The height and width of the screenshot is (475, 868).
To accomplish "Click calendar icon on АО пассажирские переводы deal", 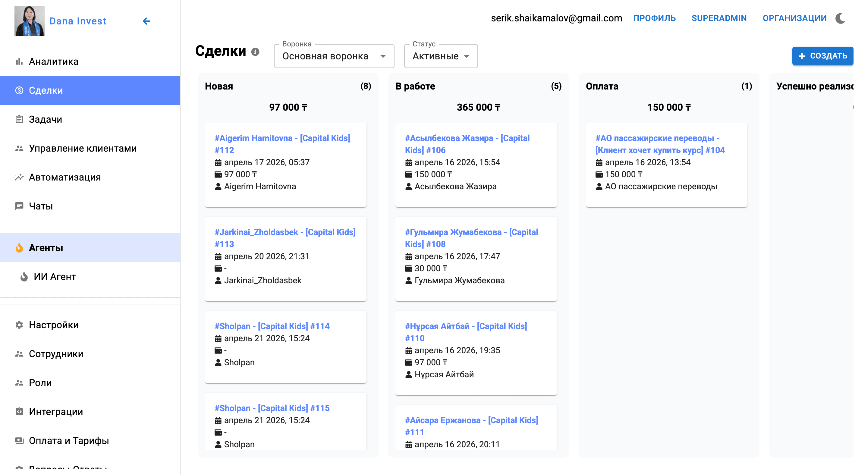I will (x=599, y=162).
